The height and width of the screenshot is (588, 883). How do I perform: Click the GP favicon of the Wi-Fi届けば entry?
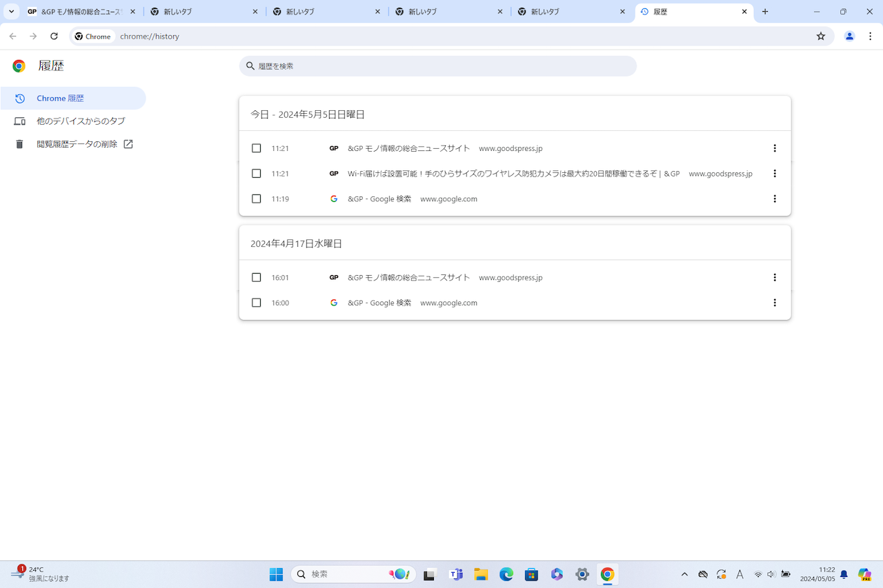(334, 174)
